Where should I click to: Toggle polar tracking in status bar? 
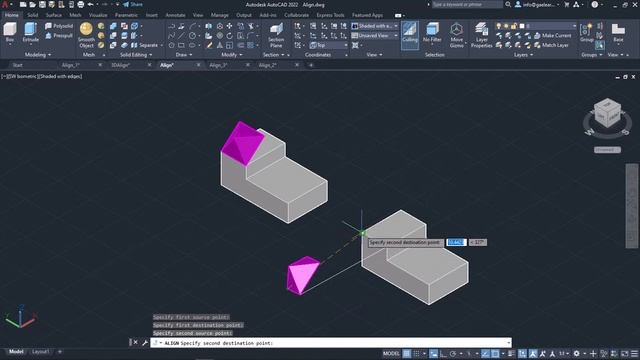click(x=453, y=353)
